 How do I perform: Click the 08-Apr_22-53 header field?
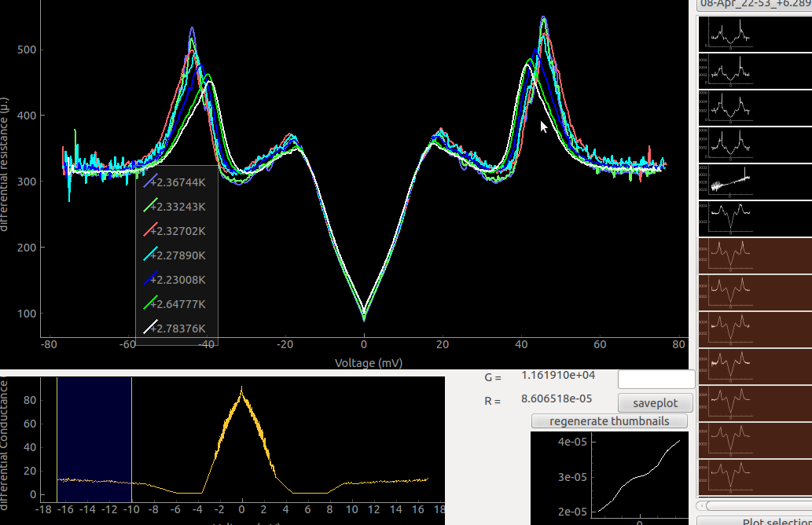[x=755, y=5]
